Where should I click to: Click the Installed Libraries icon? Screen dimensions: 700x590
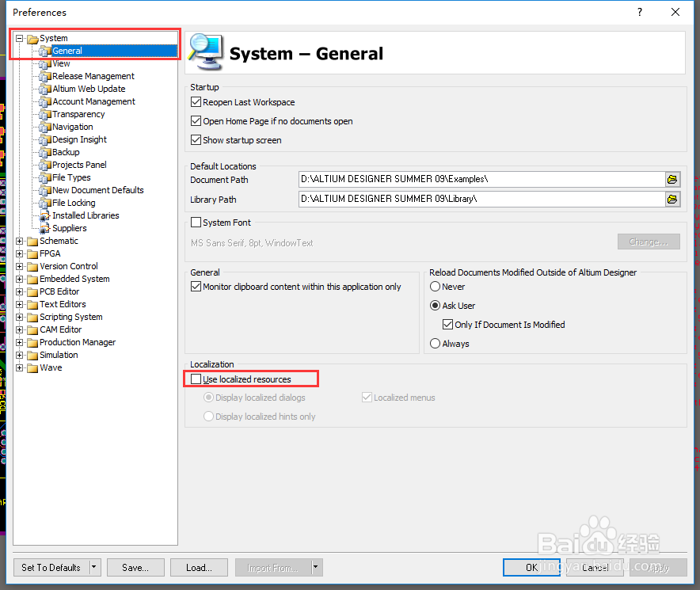[x=44, y=216]
